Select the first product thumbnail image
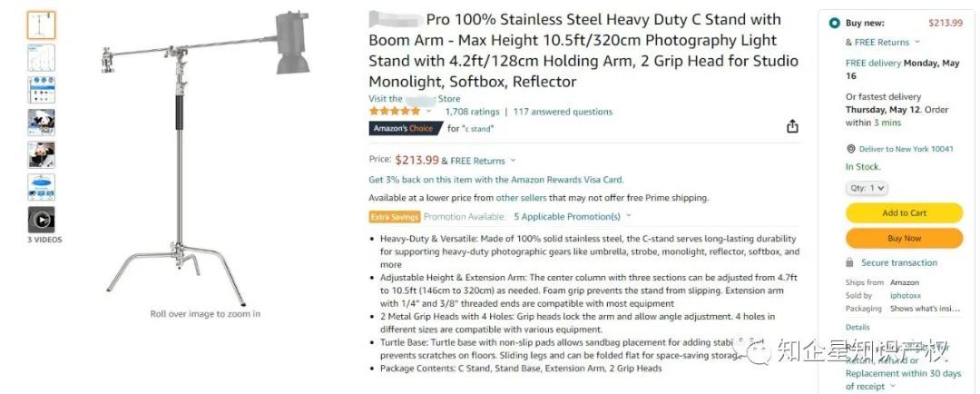Screen dimensions: 980x394 pyautogui.click(x=41, y=25)
